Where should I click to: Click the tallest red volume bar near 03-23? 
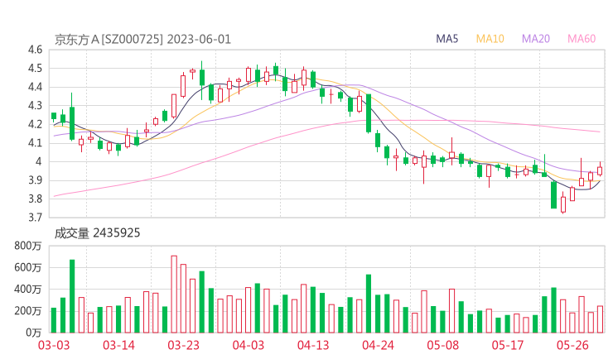click(x=174, y=294)
